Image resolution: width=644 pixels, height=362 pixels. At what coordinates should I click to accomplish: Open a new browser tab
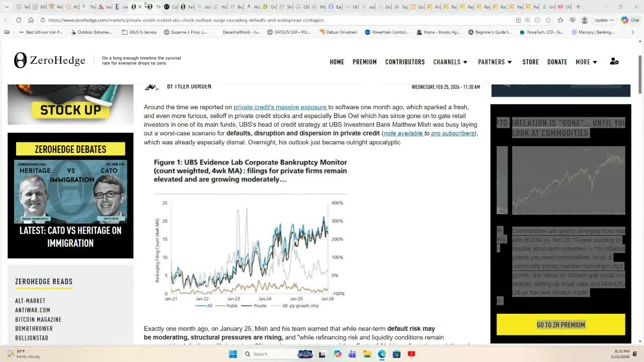coord(579,7)
